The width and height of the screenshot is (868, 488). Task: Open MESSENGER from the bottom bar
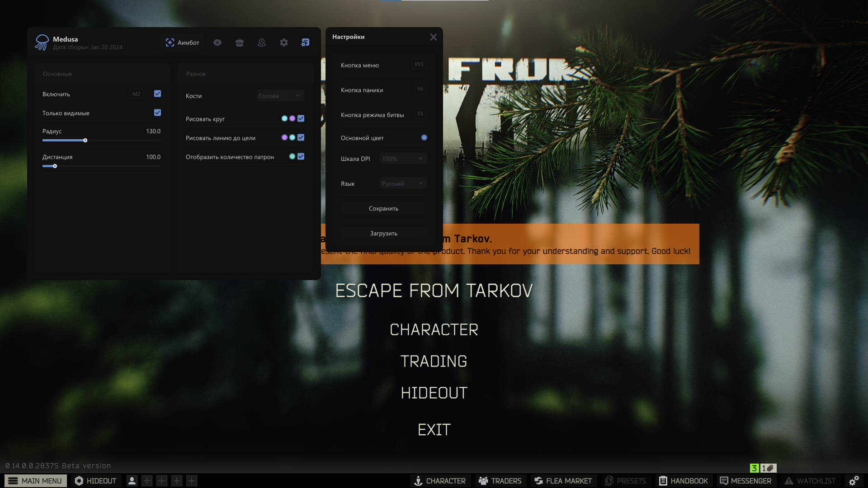[x=745, y=481]
